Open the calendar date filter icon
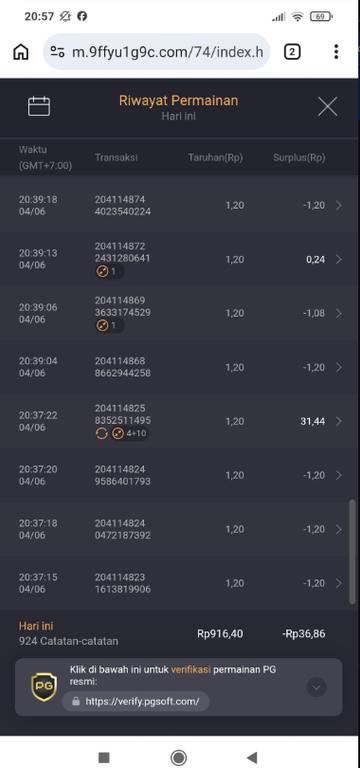Screen dimensions: 360x768 point(39,106)
